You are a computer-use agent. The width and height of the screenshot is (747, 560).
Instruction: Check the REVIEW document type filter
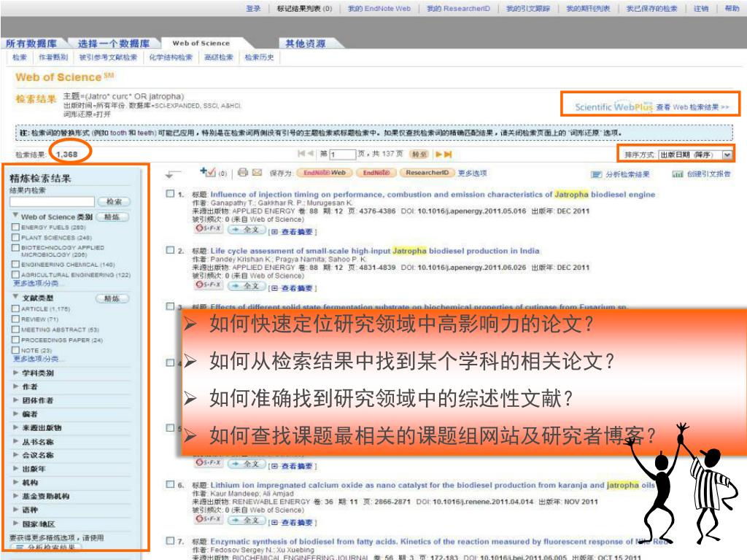tap(16, 319)
